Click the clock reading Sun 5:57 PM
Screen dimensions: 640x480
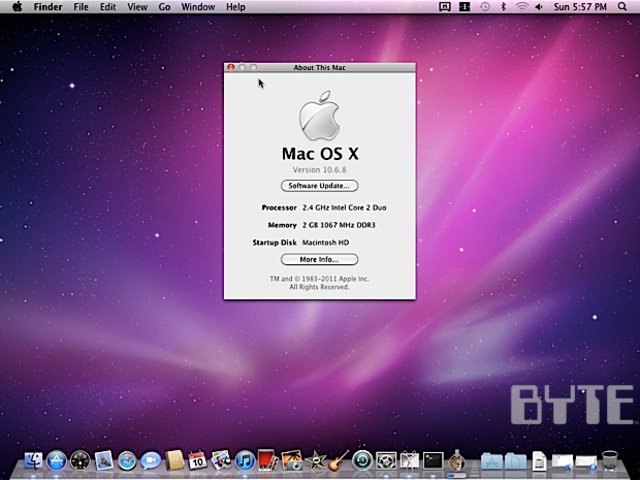click(x=580, y=7)
